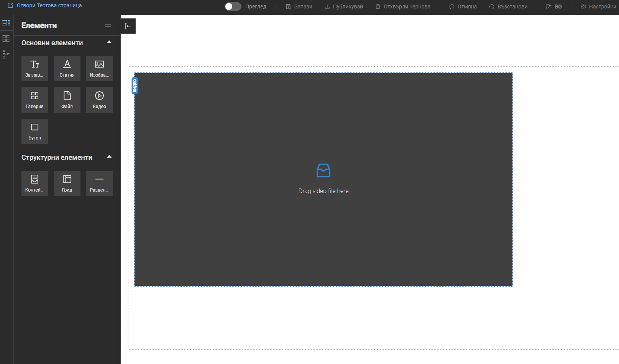Pick the Файл file element
The width and height of the screenshot is (619, 364).
[x=67, y=100]
